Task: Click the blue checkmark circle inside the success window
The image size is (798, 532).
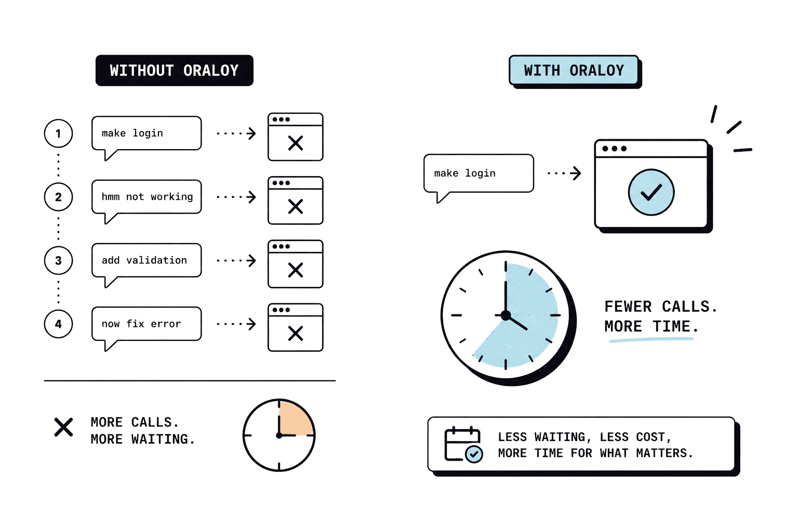Action: coord(651,192)
